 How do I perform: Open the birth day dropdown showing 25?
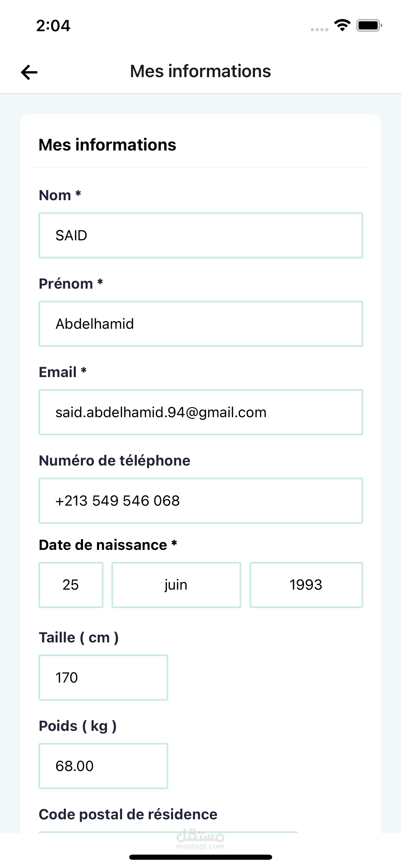click(71, 585)
